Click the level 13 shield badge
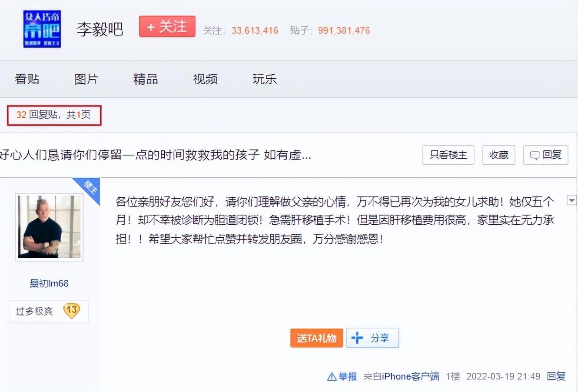The height and width of the screenshot is (392, 578). [x=71, y=311]
